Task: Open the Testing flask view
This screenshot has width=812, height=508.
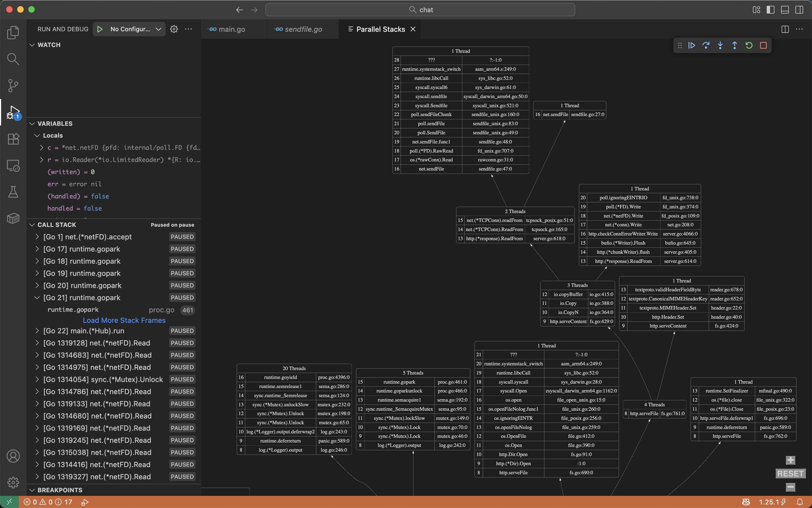Action: tap(13, 192)
